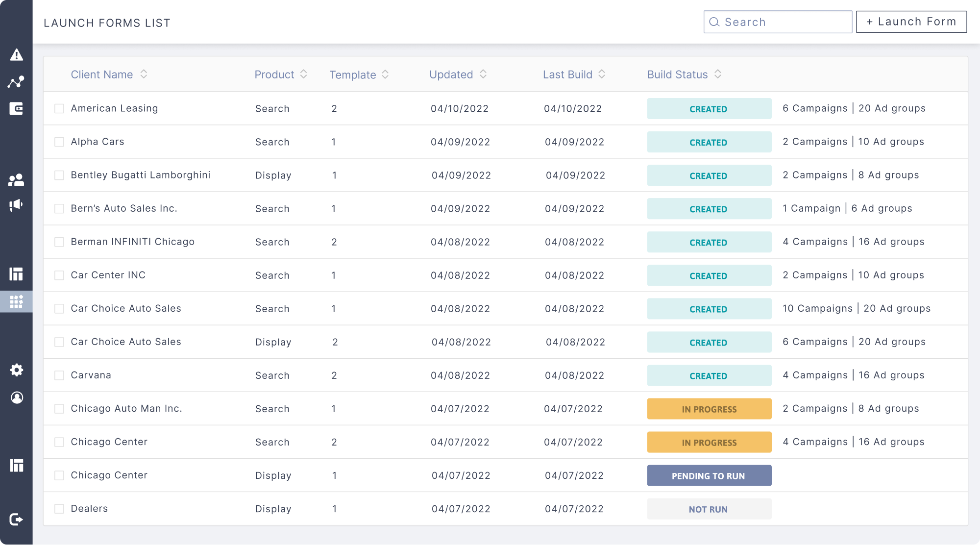
Task: Open the user profile avatar icon
Action: (x=17, y=397)
